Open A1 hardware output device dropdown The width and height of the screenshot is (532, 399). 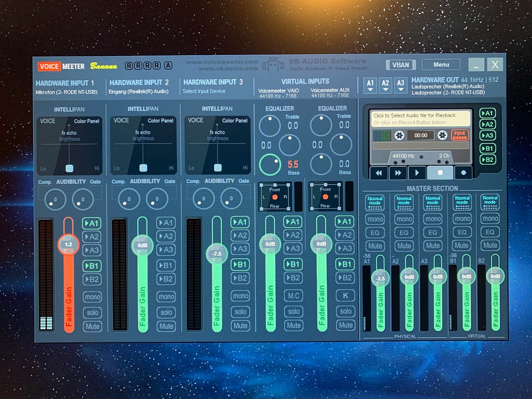(370, 85)
